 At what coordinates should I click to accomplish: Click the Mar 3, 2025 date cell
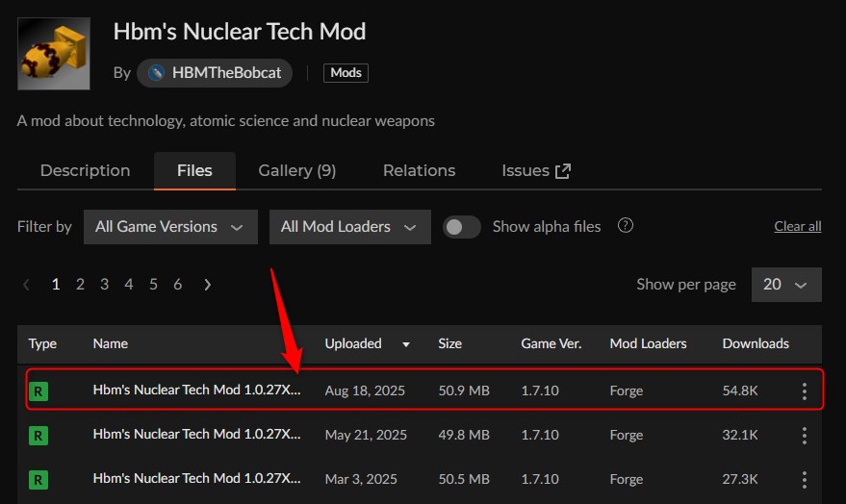pyautogui.click(x=361, y=479)
